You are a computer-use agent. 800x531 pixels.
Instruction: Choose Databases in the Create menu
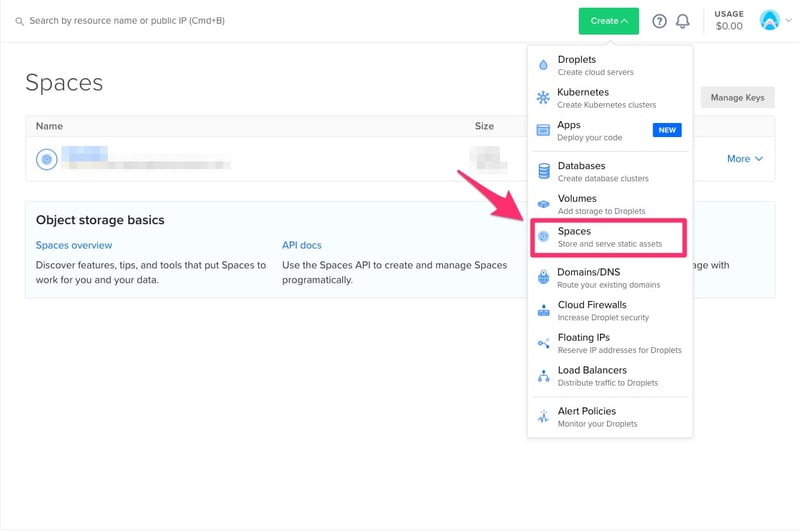[610, 171]
